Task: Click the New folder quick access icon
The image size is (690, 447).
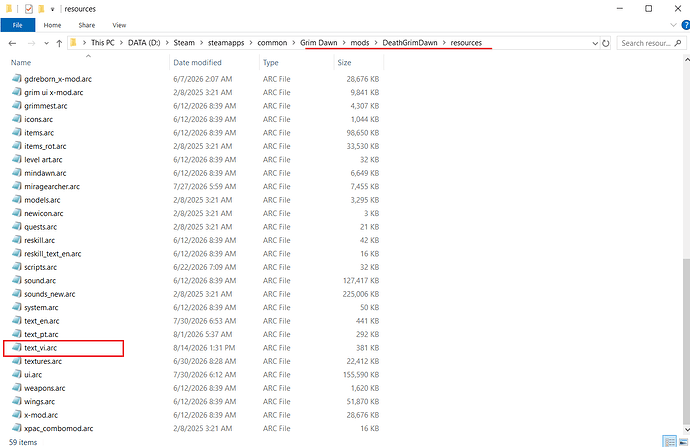Action: 41,9
